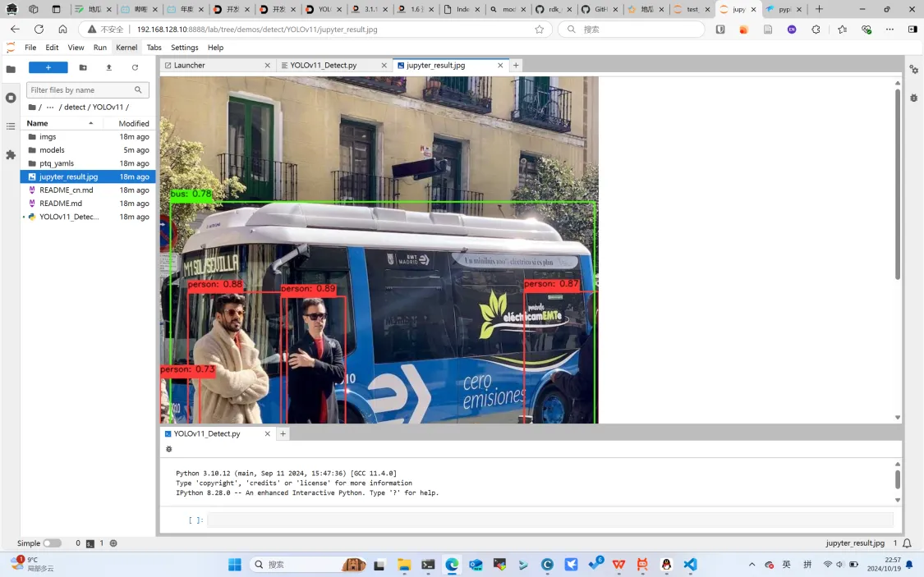Open the Tabs menu
This screenshot has height=577, width=924.
(x=154, y=48)
